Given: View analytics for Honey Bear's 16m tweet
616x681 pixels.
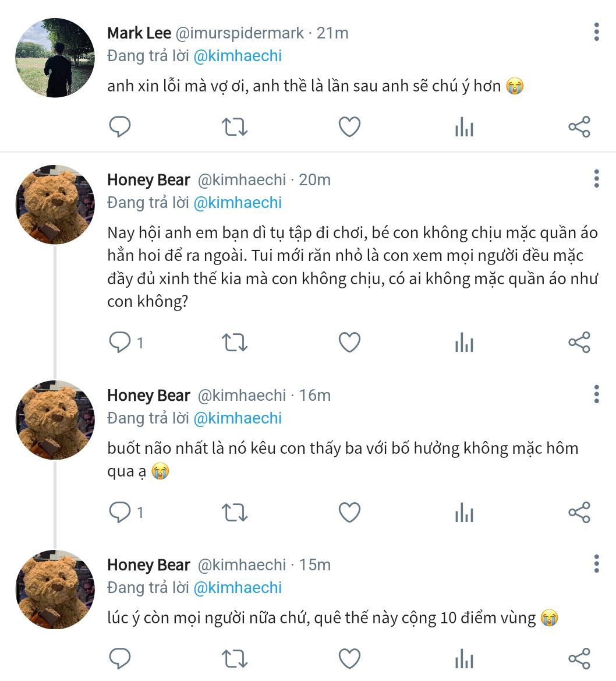Looking at the screenshot, I should coord(464,513).
